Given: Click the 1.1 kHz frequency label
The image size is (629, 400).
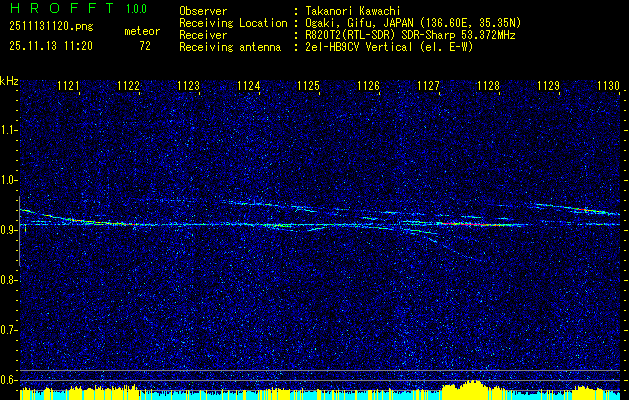Looking at the screenshot, I should [x=8, y=130].
